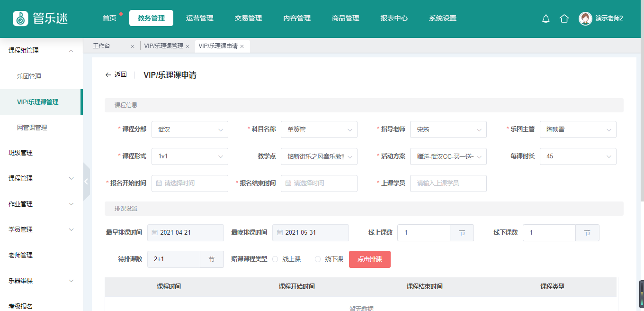Expand the 每课时长 dropdown
The width and height of the screenshot is (644, 311).
click(578, 156)
